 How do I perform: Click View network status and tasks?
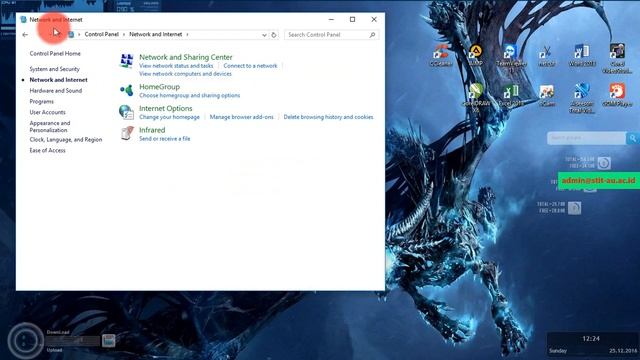pyautogui.click(x=176, y=66)
